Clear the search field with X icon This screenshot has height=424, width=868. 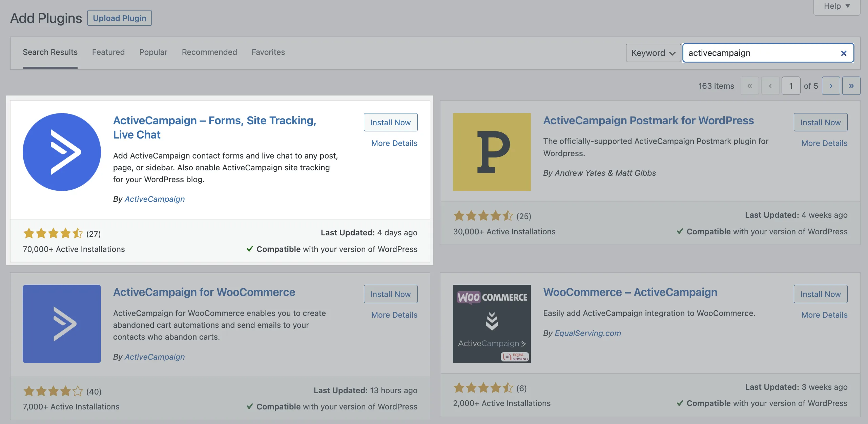(x=844, y=53)
